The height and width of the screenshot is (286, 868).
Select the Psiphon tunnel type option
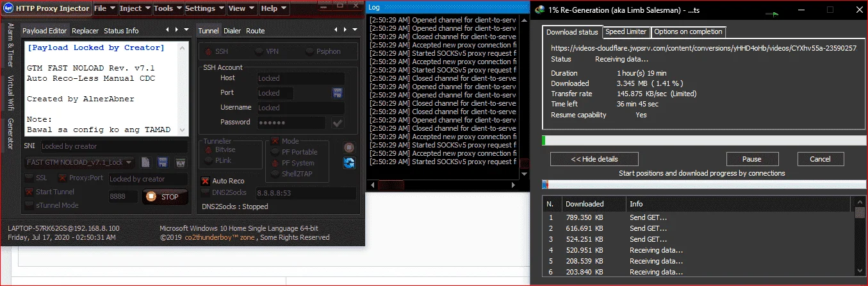point(323,51)
